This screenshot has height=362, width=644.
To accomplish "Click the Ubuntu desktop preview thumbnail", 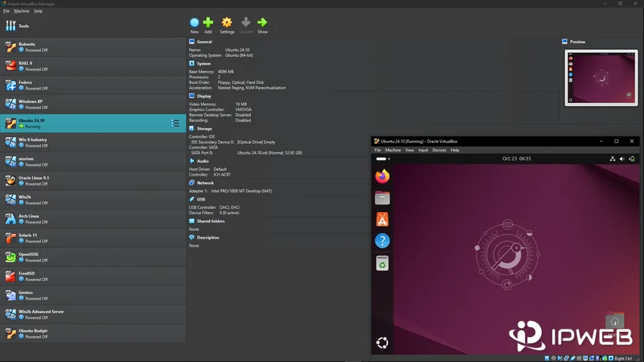I will pos(601,78).
